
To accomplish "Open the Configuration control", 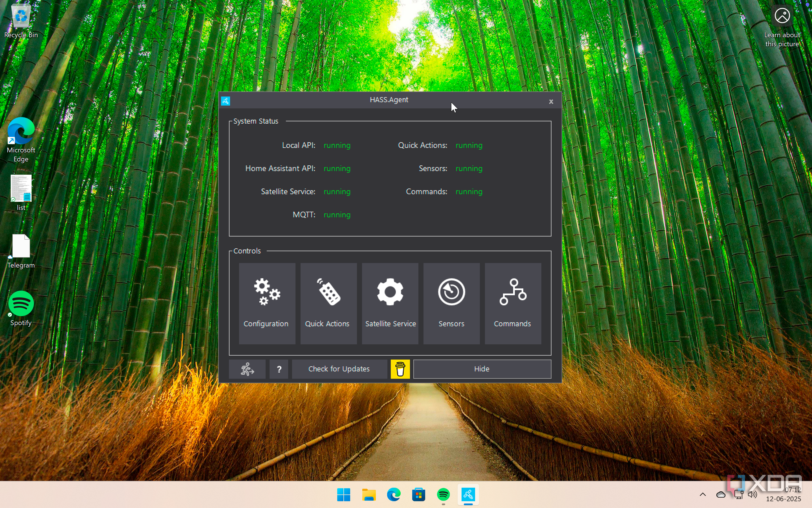I will (x=267, y=303).
